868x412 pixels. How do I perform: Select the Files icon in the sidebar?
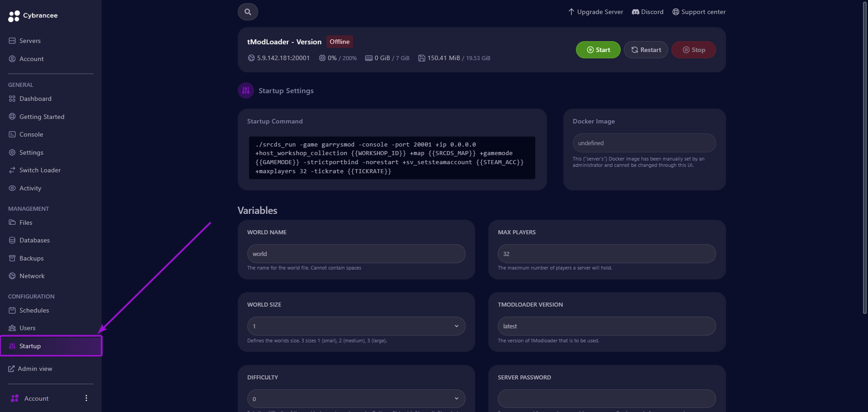point(12,223)
